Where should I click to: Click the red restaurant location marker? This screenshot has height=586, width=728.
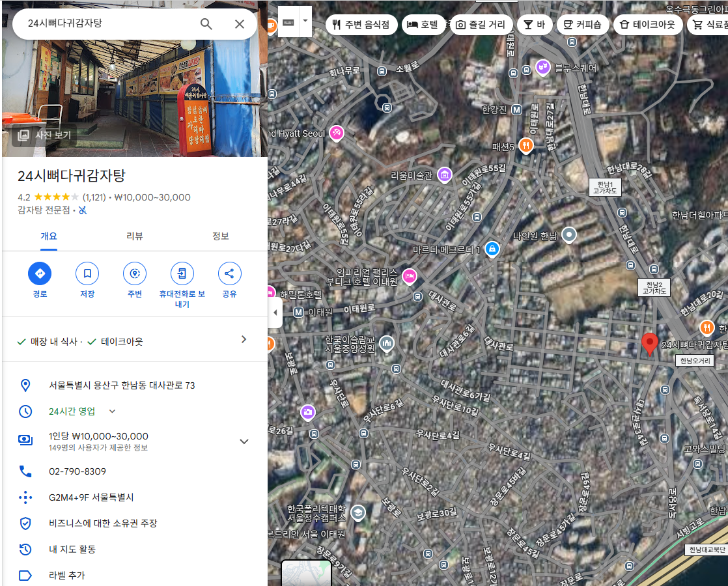[x=650, y=344]
